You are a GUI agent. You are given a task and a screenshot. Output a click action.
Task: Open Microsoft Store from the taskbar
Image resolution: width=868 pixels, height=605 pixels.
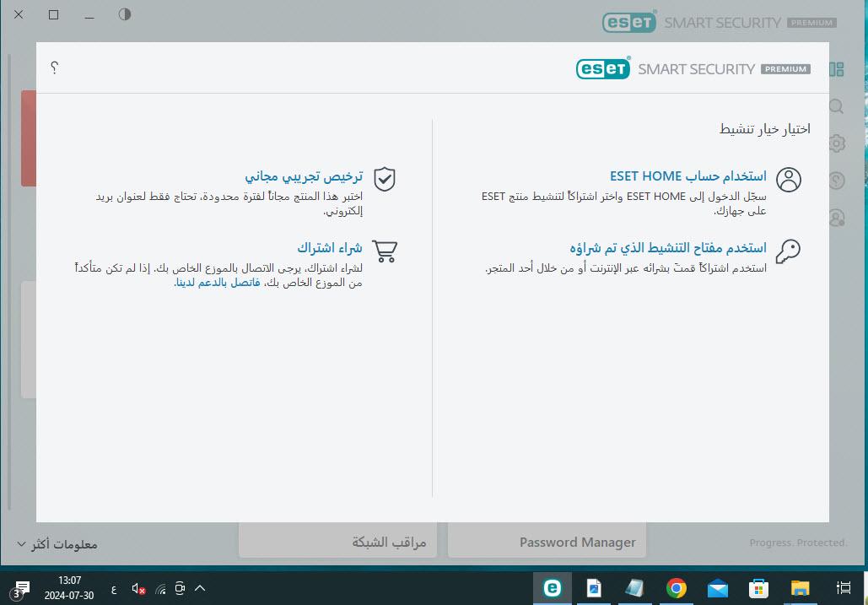[758, 588]
